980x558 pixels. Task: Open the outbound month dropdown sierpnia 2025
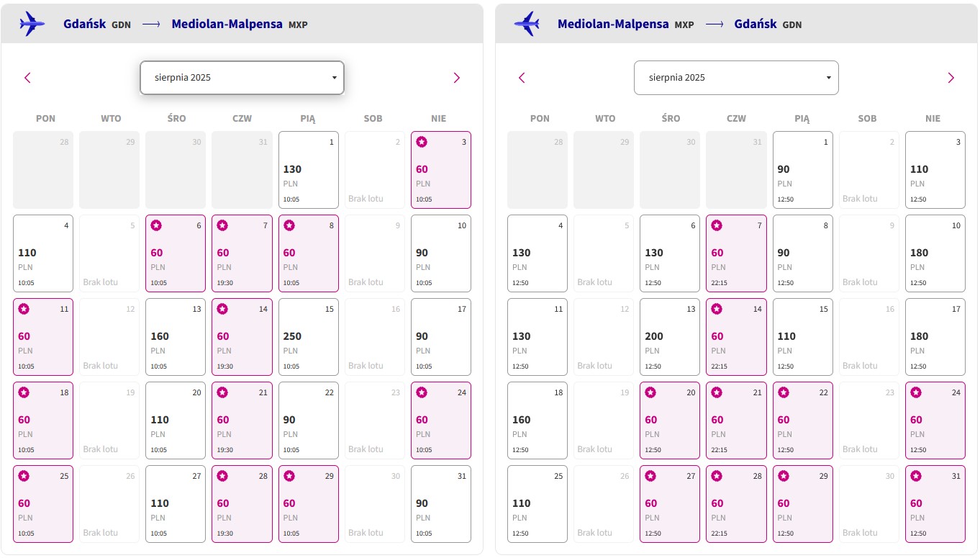242,78
